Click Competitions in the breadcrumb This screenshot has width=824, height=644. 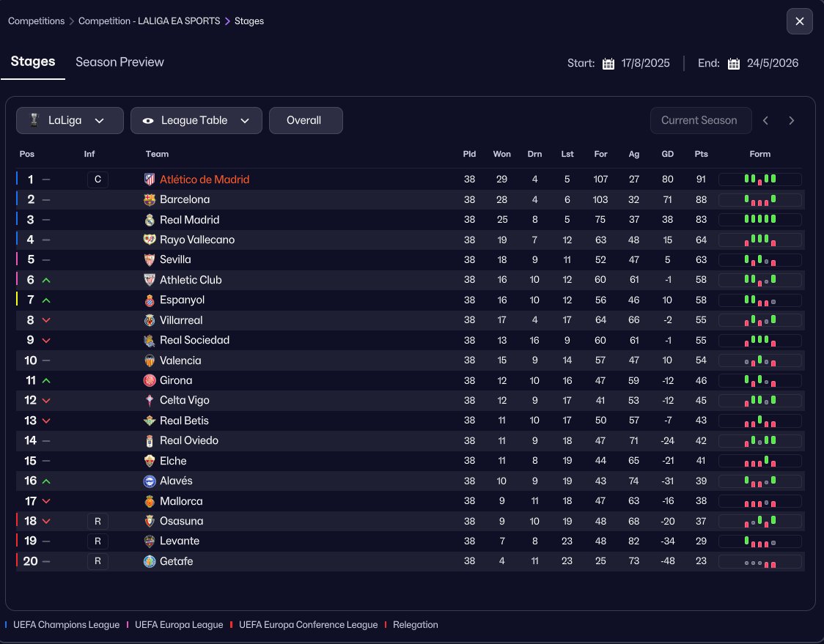tap(36, 21)
